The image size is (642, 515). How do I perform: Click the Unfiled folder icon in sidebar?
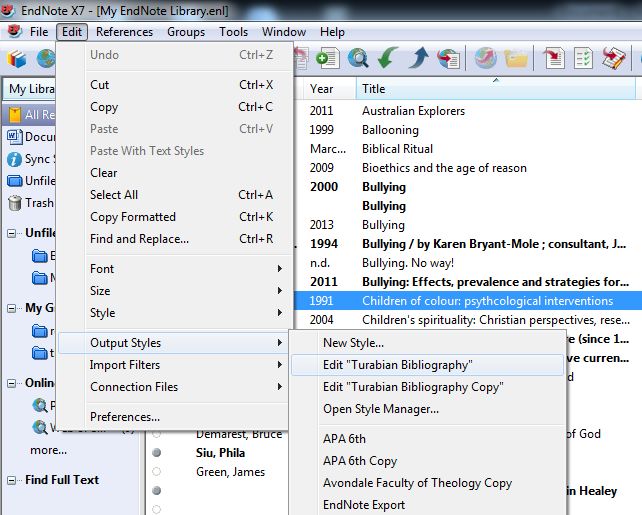coord(15,181)
